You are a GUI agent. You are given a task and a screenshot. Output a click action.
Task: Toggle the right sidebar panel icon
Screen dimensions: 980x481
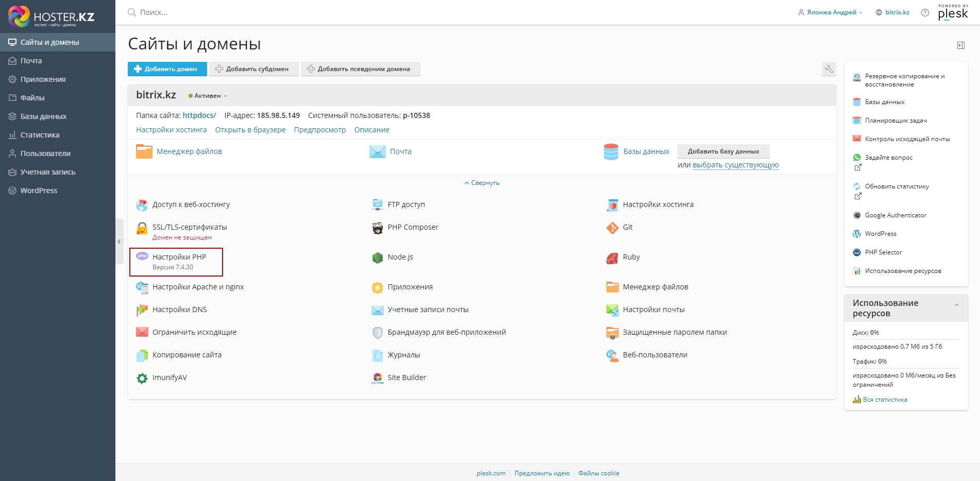click(961, 45)
